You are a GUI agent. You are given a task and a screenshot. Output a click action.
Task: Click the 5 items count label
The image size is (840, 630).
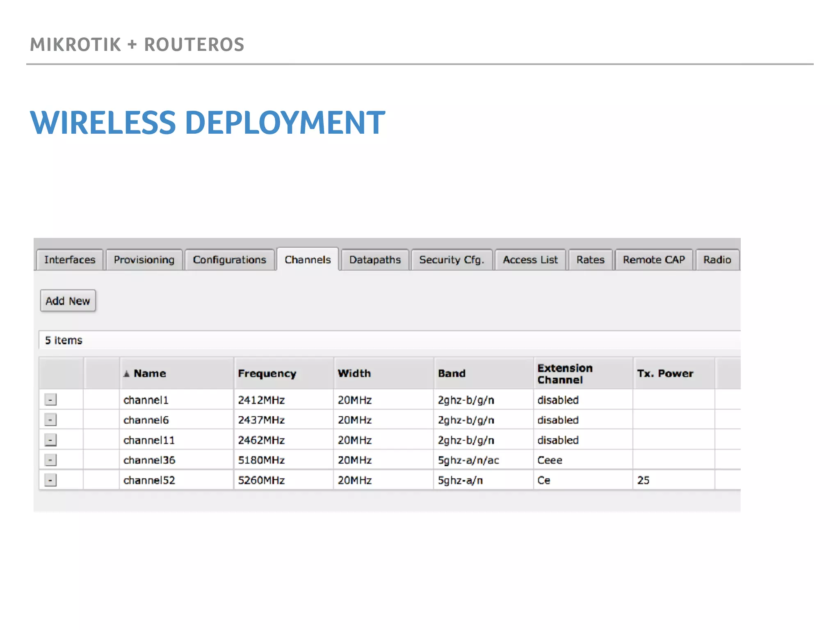[x=64, y=340]
